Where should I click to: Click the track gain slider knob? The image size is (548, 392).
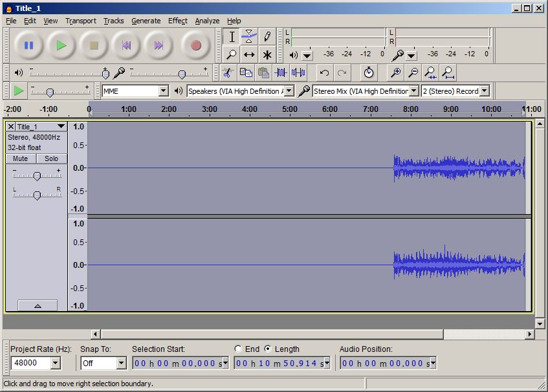click(x=37, y=176)
